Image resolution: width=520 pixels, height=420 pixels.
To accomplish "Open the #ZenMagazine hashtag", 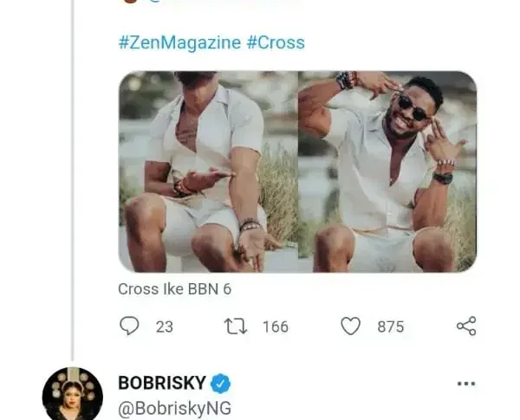I will pos(179,42).
